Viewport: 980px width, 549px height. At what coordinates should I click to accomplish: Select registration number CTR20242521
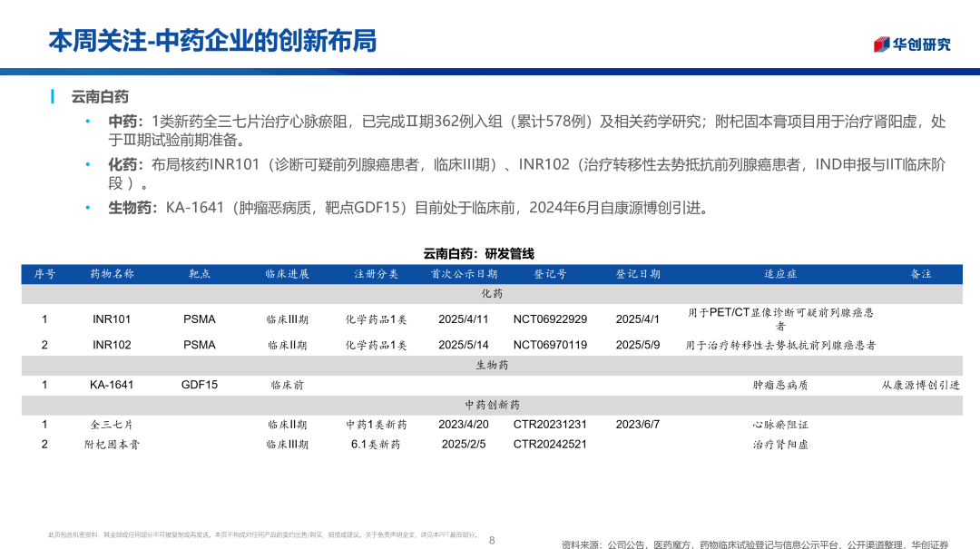pyautogui.click(x=550, y=445)
